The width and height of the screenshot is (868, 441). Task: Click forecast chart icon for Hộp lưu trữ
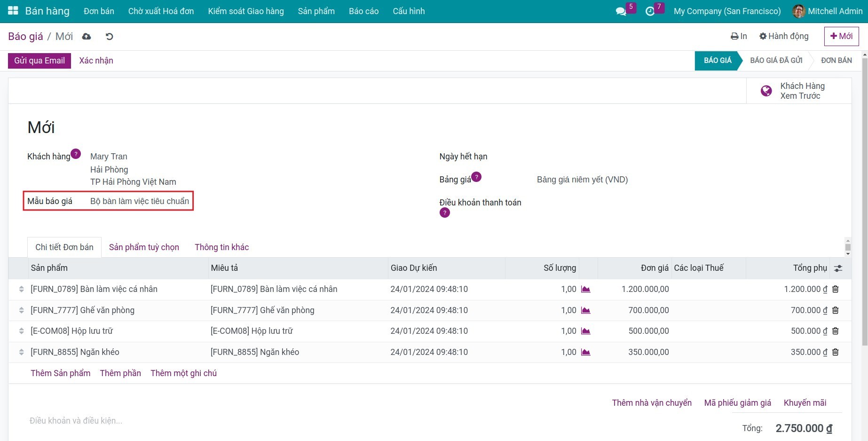585,331
